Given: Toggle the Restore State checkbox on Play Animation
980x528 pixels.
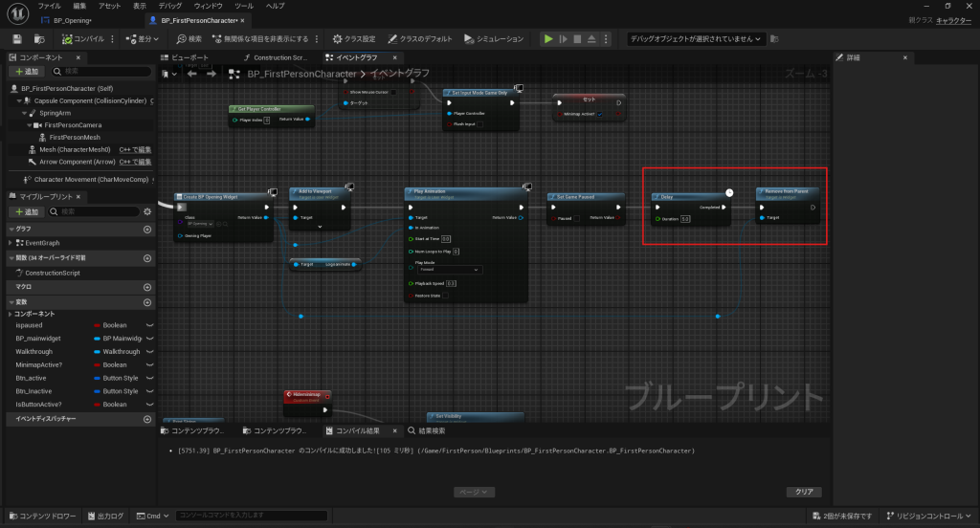Looking at the screenshot, I should tap(445, 296).
